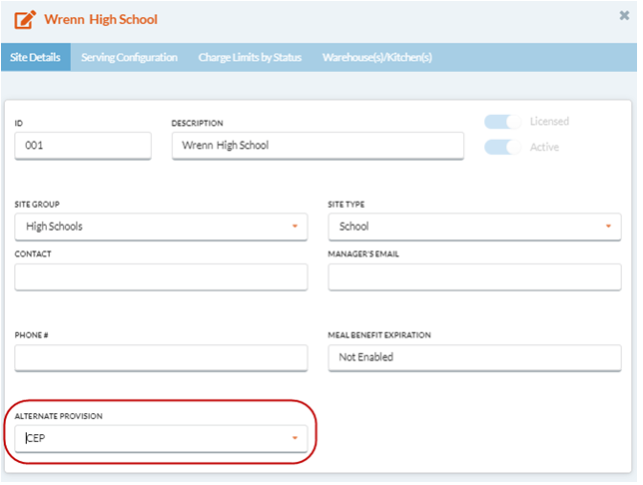Close the Wrenn High School dialog
The height and width of the screenshot is (485, 643).
[x=624, y=16]
